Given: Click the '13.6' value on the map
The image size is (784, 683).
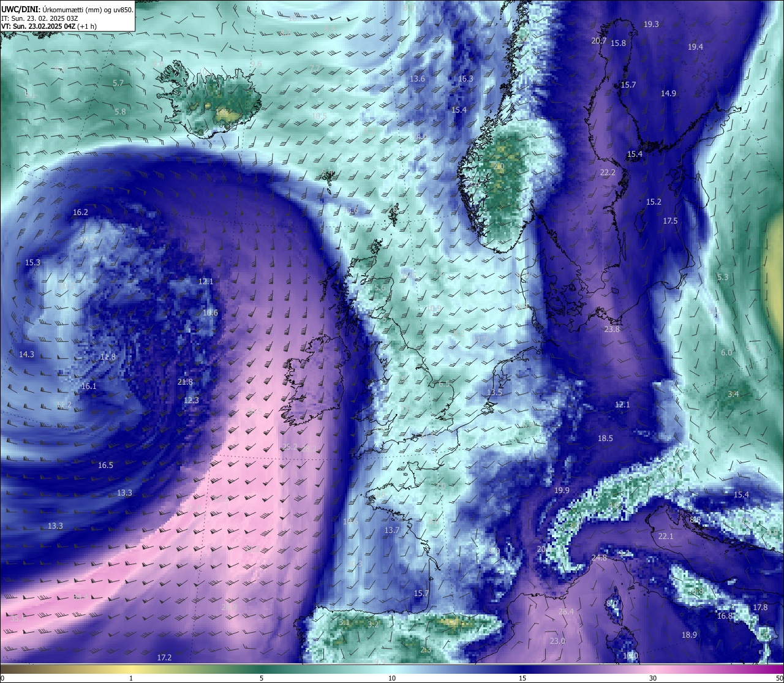Looking at the screenshot, I should click(x=417, y=79).
